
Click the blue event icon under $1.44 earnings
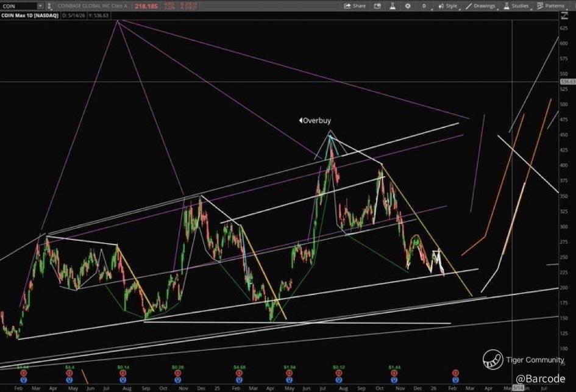coord(394,380)
